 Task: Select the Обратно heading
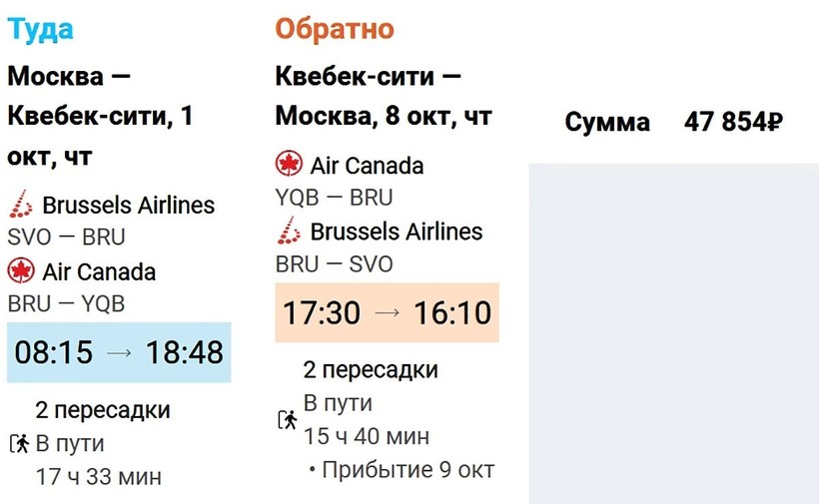pos(335,29)
